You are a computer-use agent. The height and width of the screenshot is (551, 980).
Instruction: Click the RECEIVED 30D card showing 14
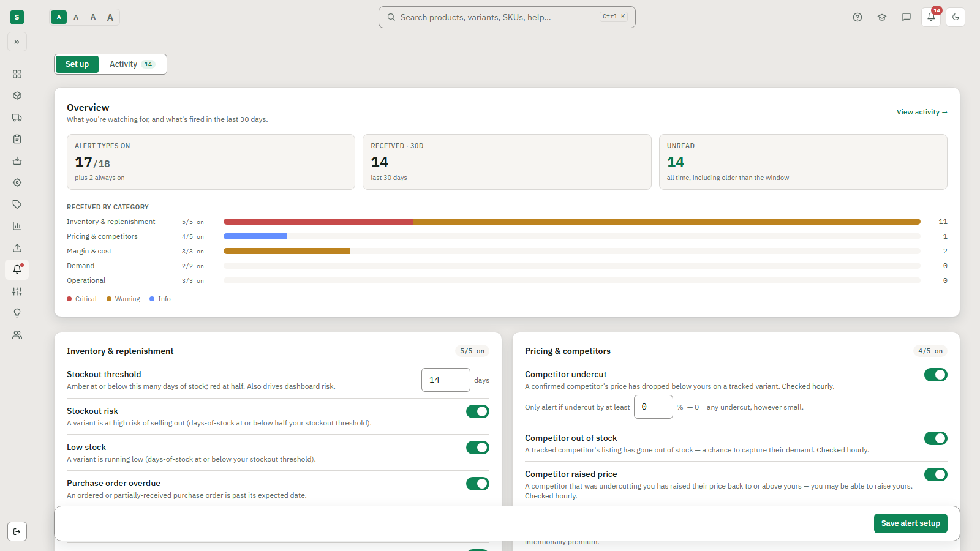pyautogui.click(x=507, y=162)
